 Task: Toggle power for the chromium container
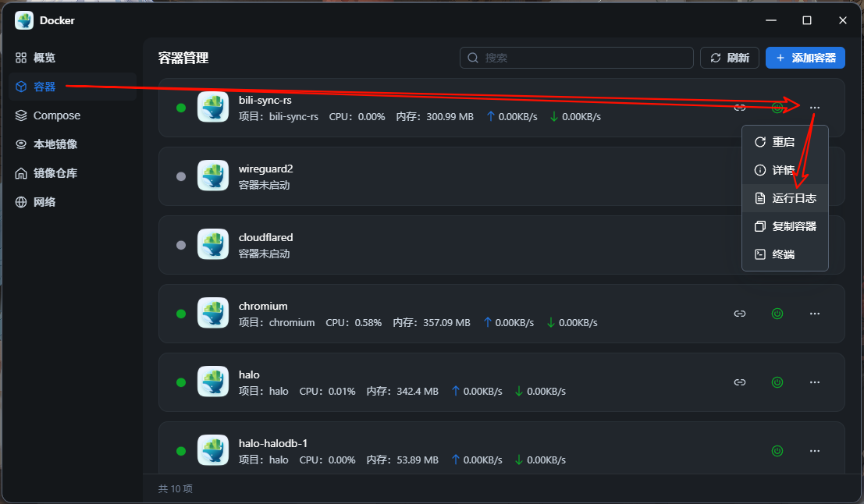pos(777,314)
